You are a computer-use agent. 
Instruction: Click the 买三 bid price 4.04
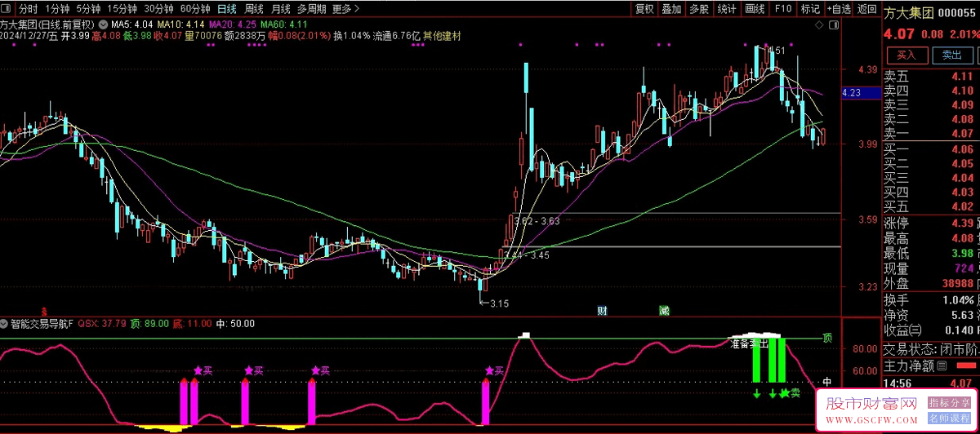coord(962,178)
